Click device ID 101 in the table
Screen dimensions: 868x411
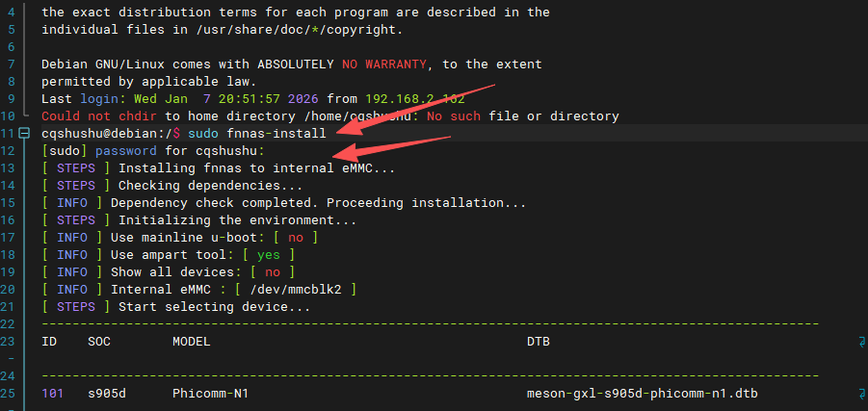[53, 394]
